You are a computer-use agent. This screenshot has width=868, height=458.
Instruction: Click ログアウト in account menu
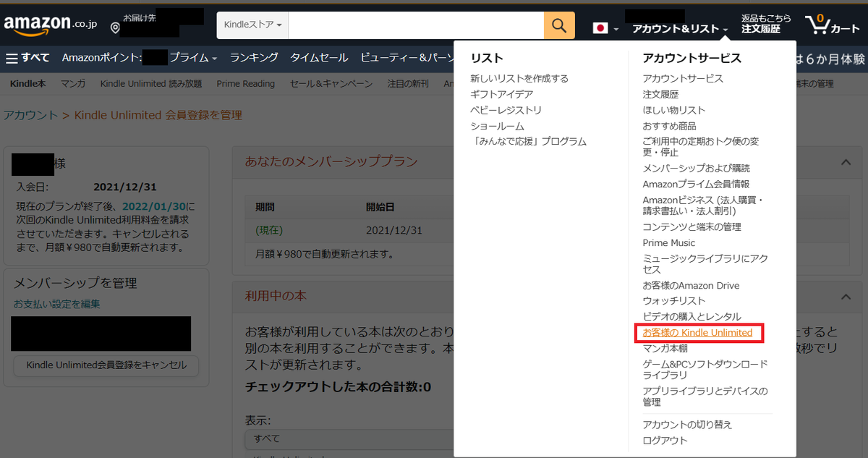point(665,440)
